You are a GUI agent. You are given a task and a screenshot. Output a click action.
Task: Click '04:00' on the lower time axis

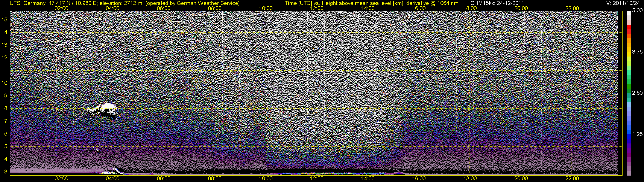tap(112, 178)
